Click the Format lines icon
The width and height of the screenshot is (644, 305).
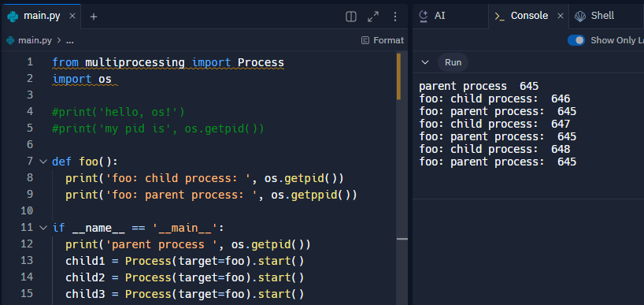coord(365,40)
